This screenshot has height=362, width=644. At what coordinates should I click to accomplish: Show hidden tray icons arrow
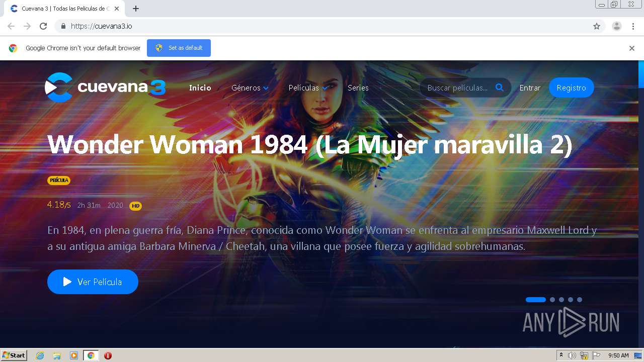(x=561, y=355)
